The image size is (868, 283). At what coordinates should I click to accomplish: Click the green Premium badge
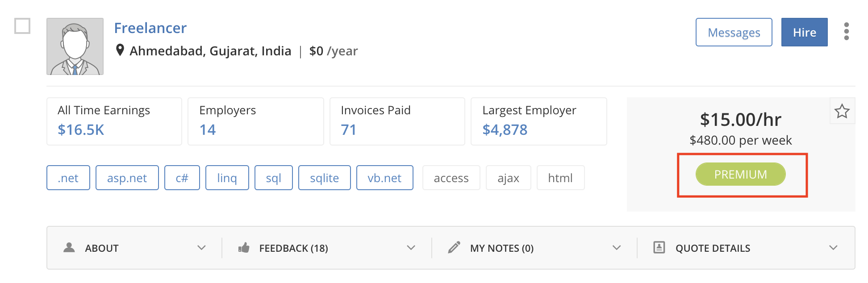pos(740,174)
